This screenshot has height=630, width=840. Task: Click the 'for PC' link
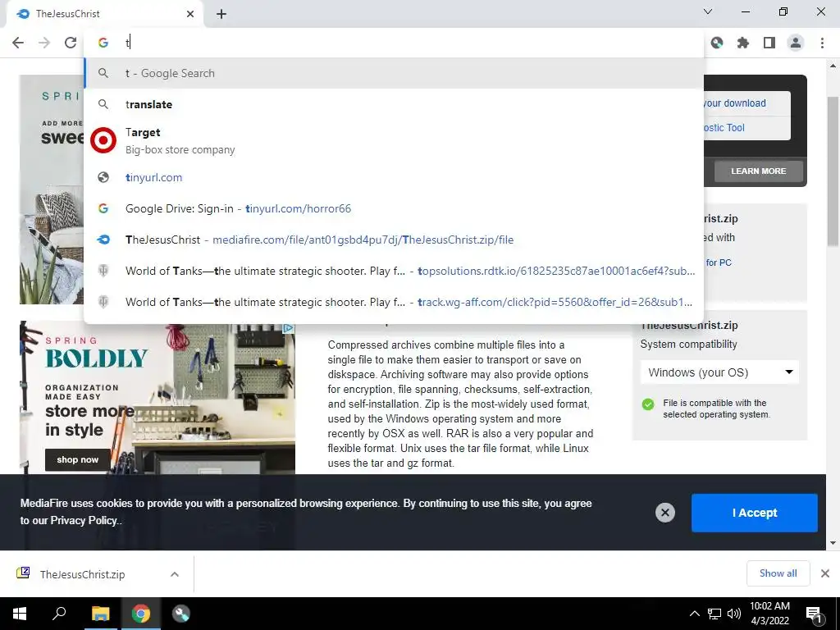click(x=719, y=262)
